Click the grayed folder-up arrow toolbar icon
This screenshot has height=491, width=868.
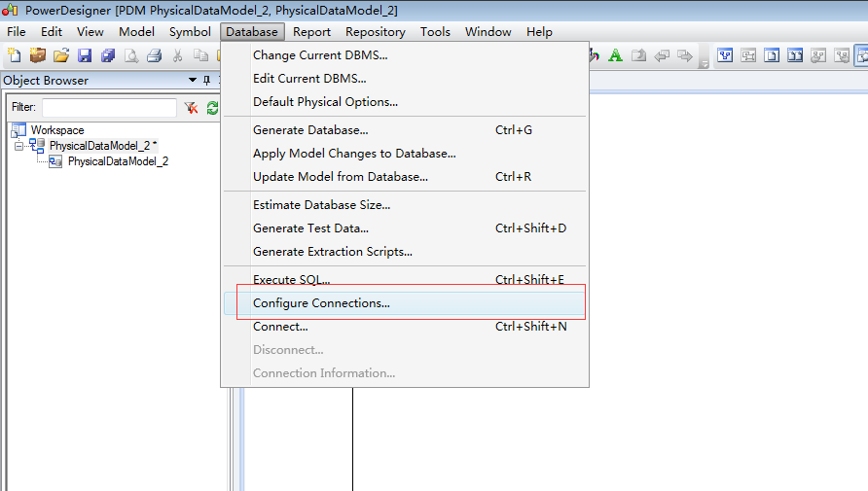tap(638, 55)
